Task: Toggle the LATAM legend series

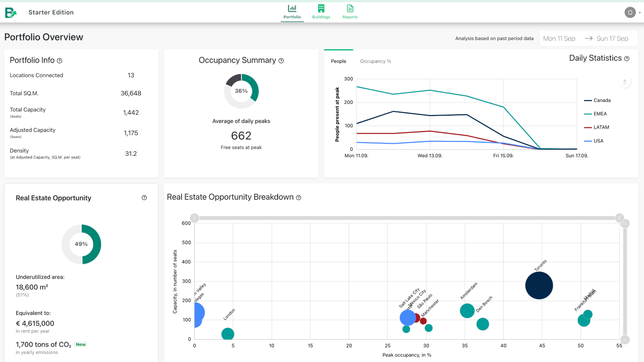Action: pyautogui.click(x=597, y=127)
